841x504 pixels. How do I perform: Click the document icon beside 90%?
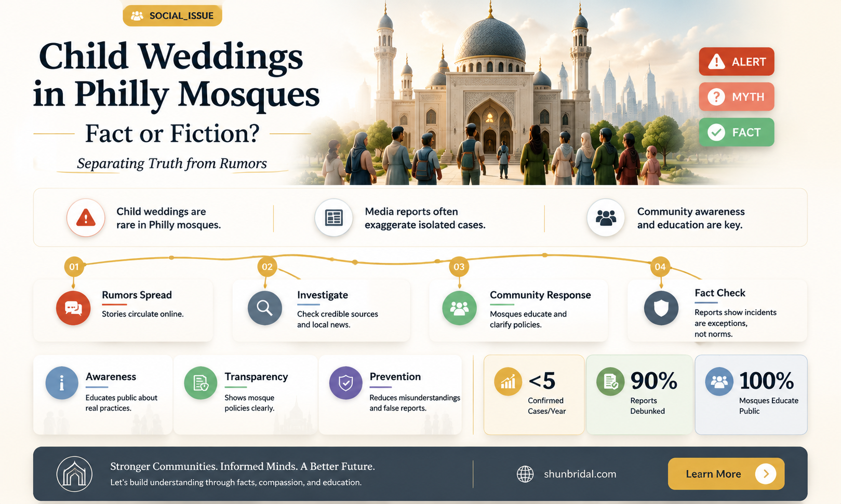click(610, 382)
